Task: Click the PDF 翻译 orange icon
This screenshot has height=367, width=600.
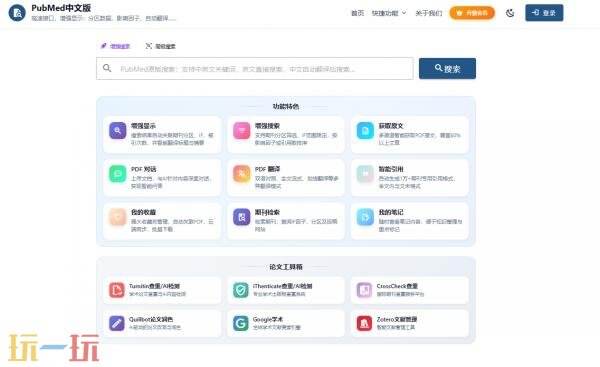Action: point(241,174)
